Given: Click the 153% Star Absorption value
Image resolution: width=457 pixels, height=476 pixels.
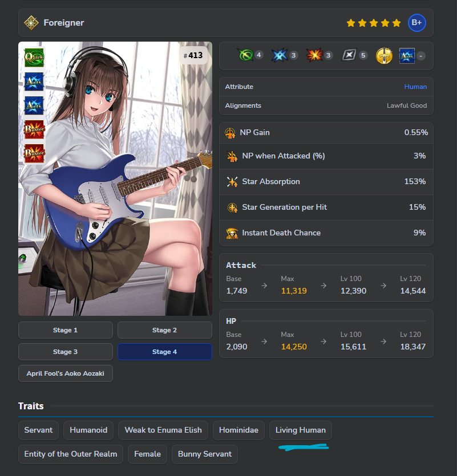Looking at the screenshot, I should [415, 181].
